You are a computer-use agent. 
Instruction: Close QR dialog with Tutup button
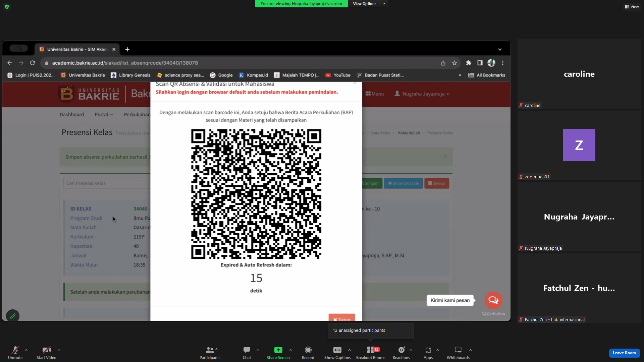pyautogui.click(x=342, y=318)
